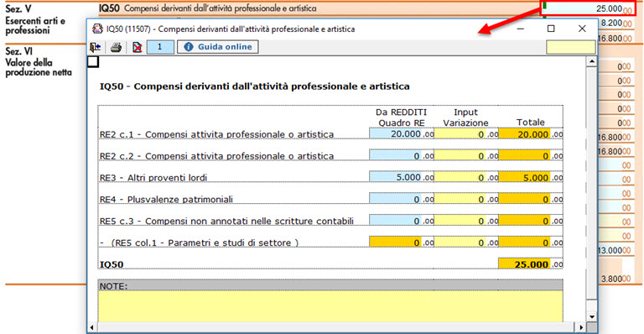The image size is (644, 334).
Task: Click the IQ50 heading in the sheet
Action: (254, 86)
